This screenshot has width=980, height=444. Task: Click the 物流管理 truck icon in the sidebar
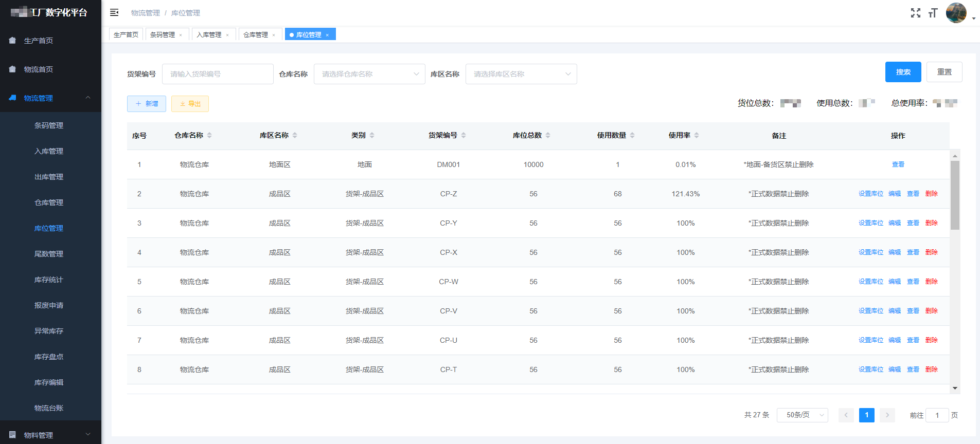click(x=12, y=98)
